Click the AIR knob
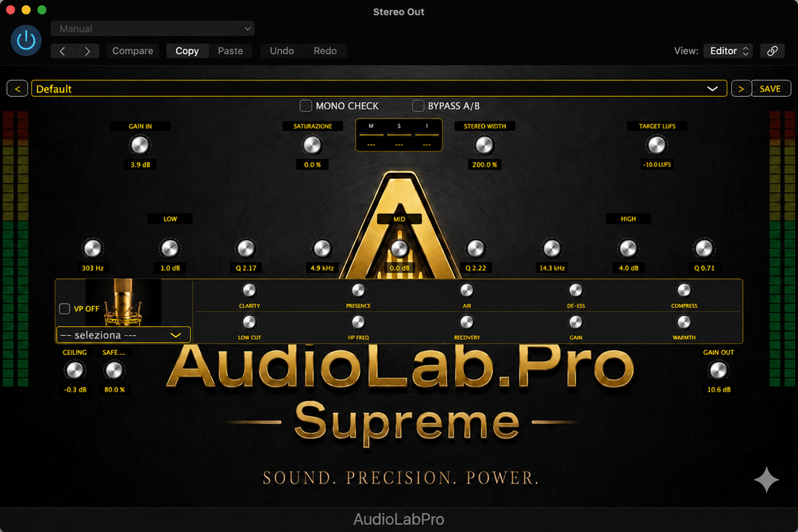 click(x=467, y=290)
